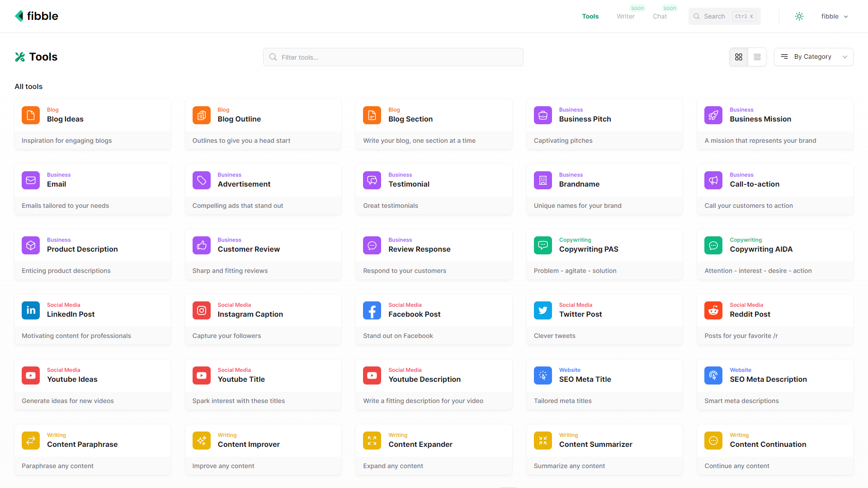868x488 pixels.
Task: Click the Twitter Post bird icon
Action: (x=543, y=310)
